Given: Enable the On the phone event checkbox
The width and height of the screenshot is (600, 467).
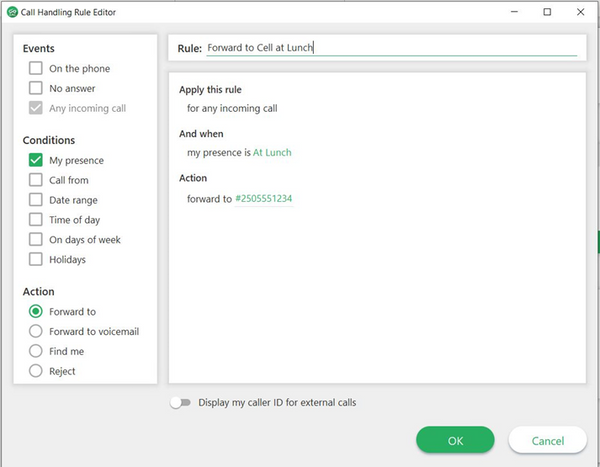Looking at the screenshot, I should (x=36, y=69).
